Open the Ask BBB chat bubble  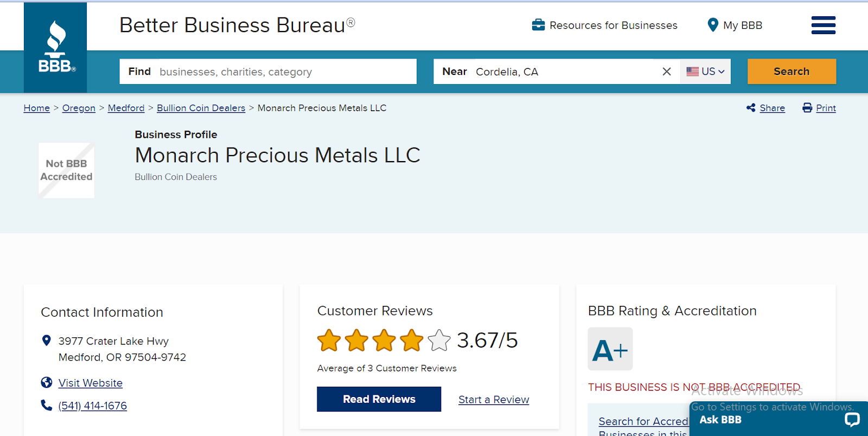[x=852, y=419]
